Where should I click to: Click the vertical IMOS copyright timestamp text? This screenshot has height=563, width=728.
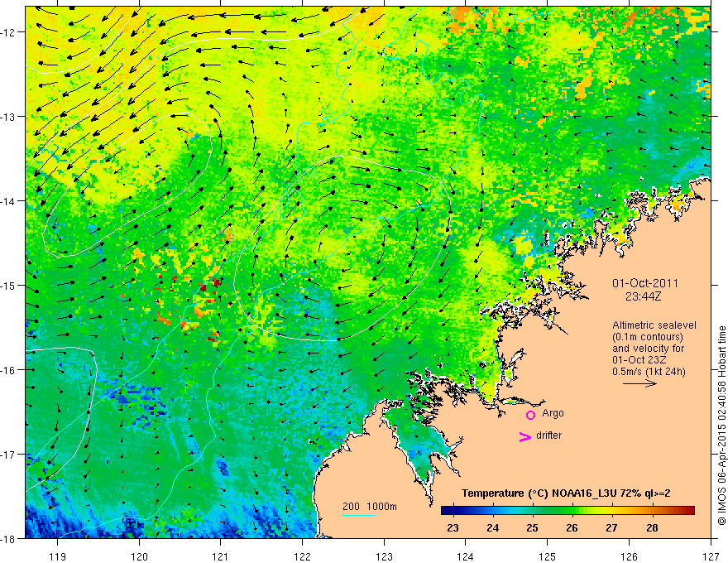coord(721,426)
